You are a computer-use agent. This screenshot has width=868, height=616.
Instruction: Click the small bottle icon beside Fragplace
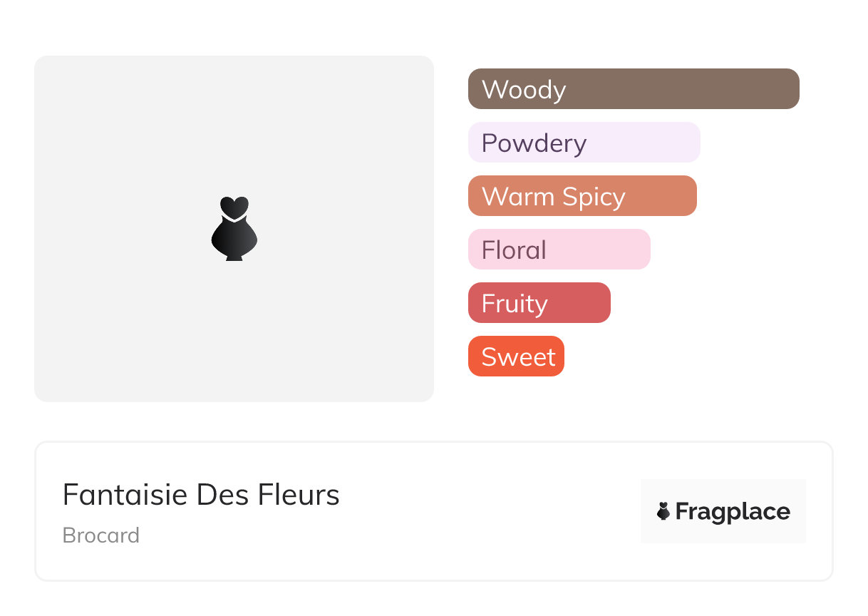point(663,511)
